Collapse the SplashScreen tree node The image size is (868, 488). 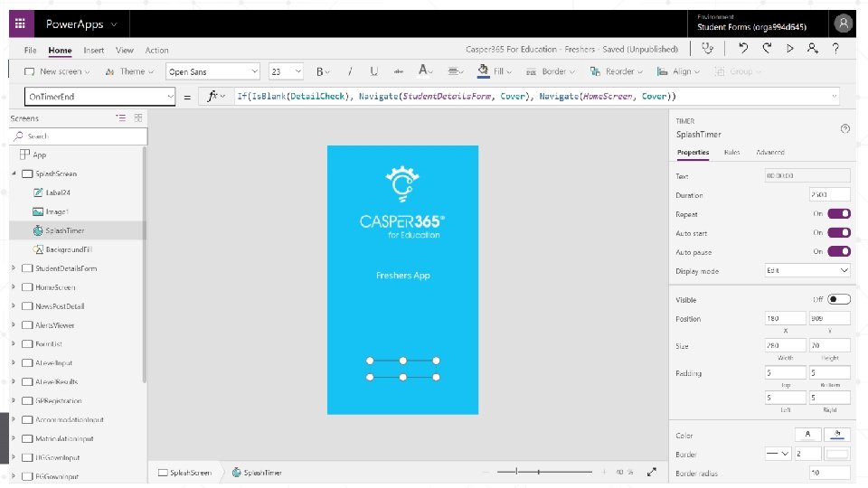click(14, 174)
